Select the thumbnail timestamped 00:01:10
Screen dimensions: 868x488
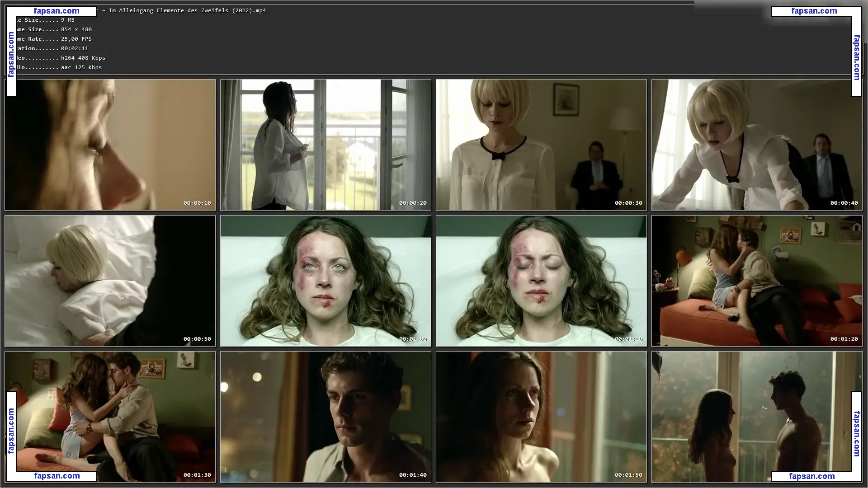pos(541,281)
